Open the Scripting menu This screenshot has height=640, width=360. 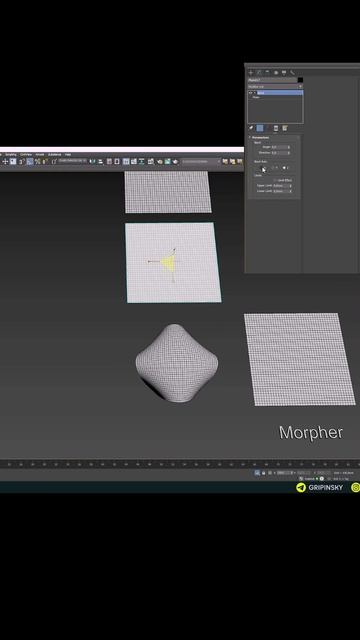point(11,154)
